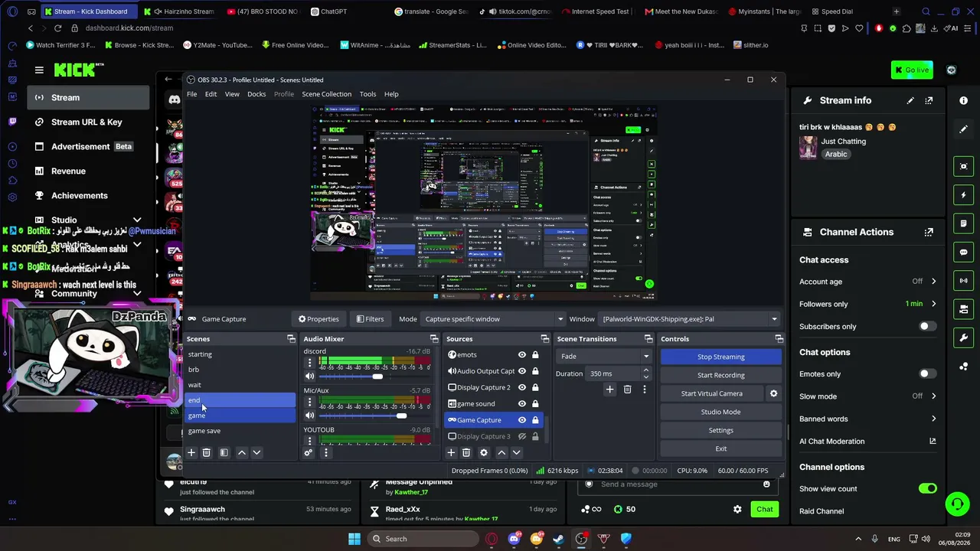Image resolution: width=980 pixels, height=551 pixels.
Task: Mute the discord audio speaker icon
Action: (x=309, y=377)
